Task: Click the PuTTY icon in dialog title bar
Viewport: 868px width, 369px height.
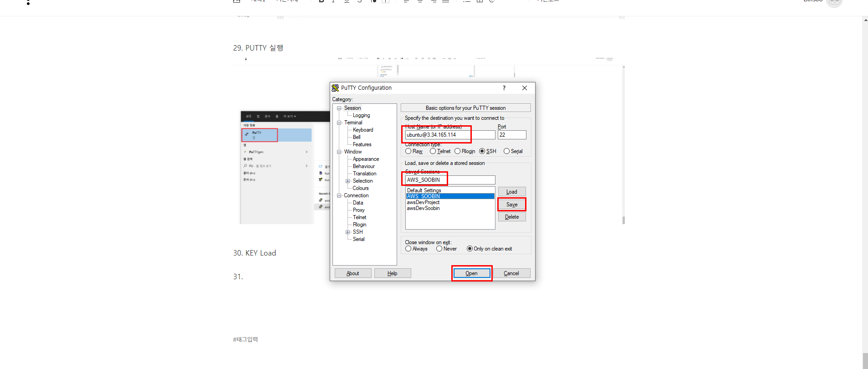Action: pyautogui.click(x=335, y=88)
